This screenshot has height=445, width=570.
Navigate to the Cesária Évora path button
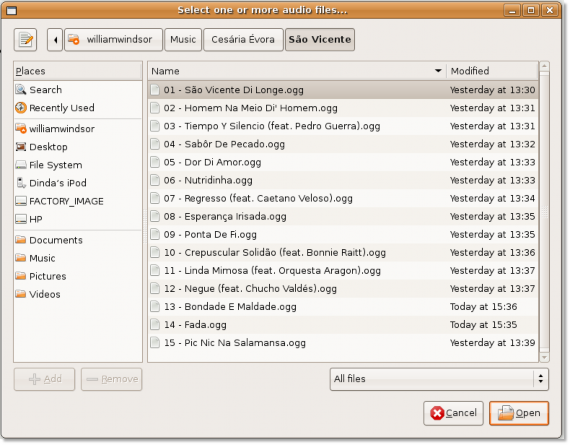coord(243,40)
